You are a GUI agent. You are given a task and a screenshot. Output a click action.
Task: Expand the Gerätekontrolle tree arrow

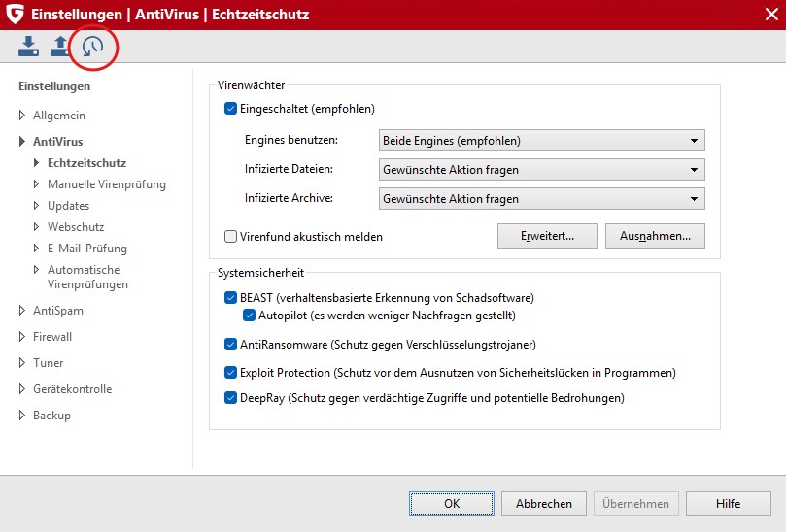21,389
